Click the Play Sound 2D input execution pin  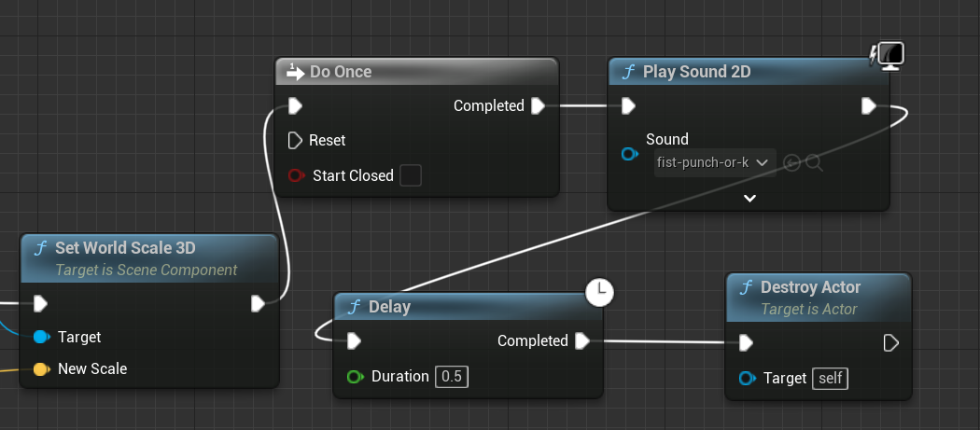629,106
